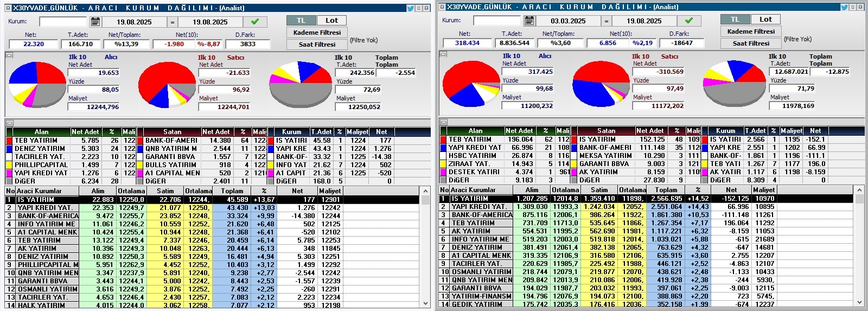Click yellow swatch beside PHILLIPCAPITAL buyer row

tap(9, 165)
